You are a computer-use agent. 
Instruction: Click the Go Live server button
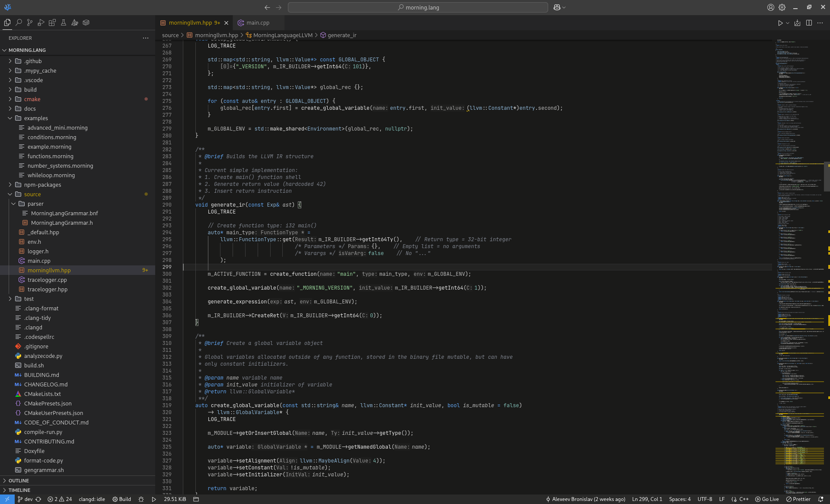click(767, 499)
